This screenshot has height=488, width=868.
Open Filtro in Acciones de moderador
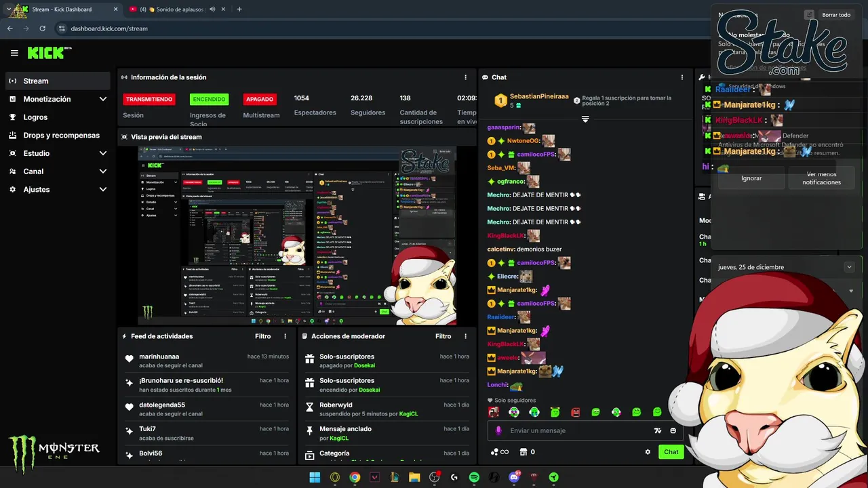pos(443,336)
